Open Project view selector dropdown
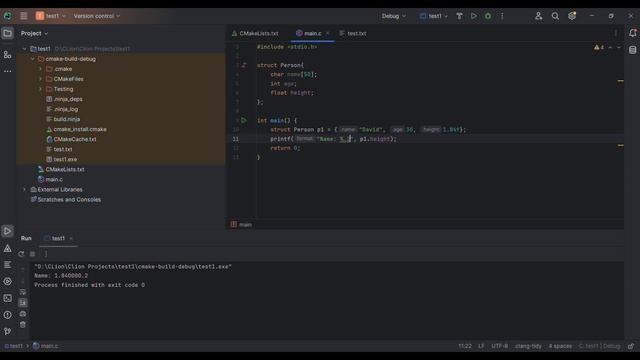Image resolution: width=640 pixels, height=360 pixels. (x=34, y=33)
